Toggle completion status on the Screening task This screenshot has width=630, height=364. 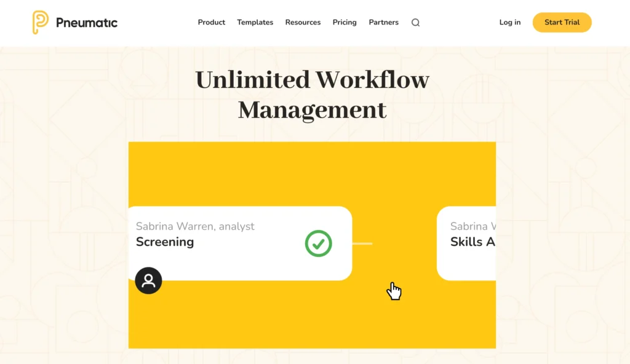tap(319, 243)
